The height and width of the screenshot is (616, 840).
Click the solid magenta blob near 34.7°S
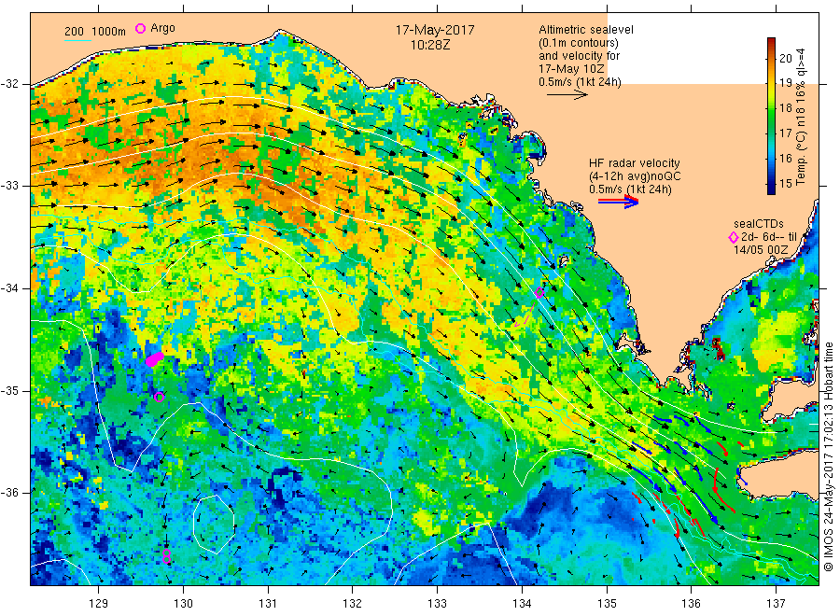[155, 359]
